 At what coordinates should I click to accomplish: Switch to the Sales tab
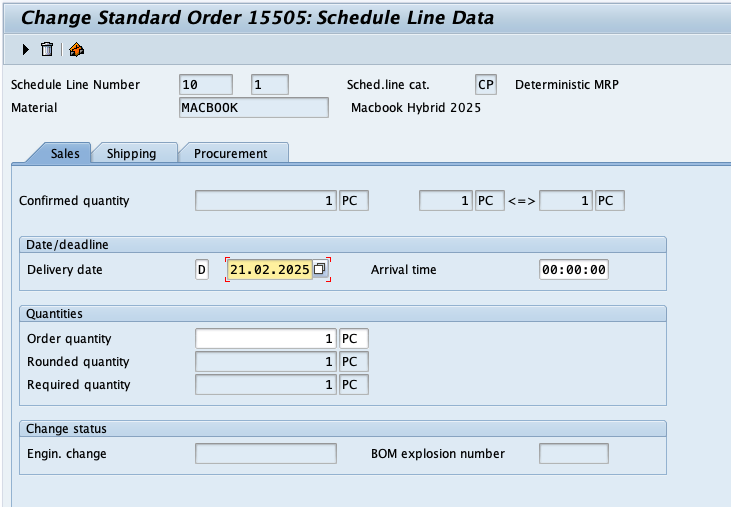point(65,153)
